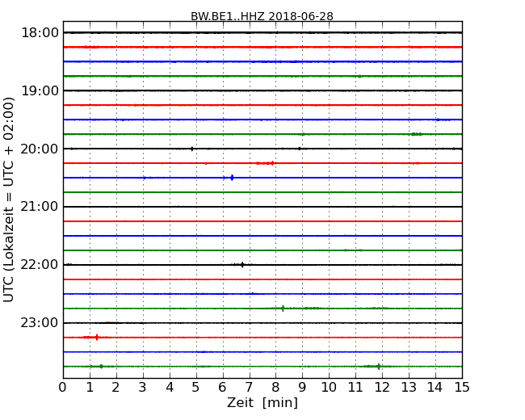Click the blue spike on the 20:30 trace

point(232,178)
